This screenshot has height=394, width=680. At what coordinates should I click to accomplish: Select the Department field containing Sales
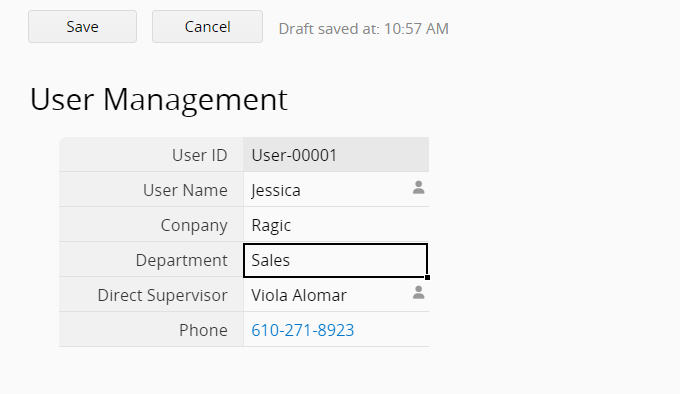[336, 260]
